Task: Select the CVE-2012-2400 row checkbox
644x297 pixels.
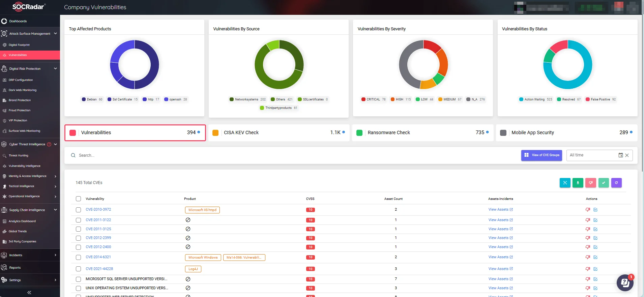Action: pos(79,247)
